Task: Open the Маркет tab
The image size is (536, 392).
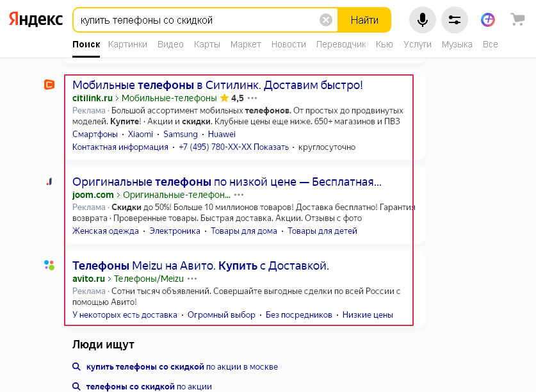Action: pos(246,44)
